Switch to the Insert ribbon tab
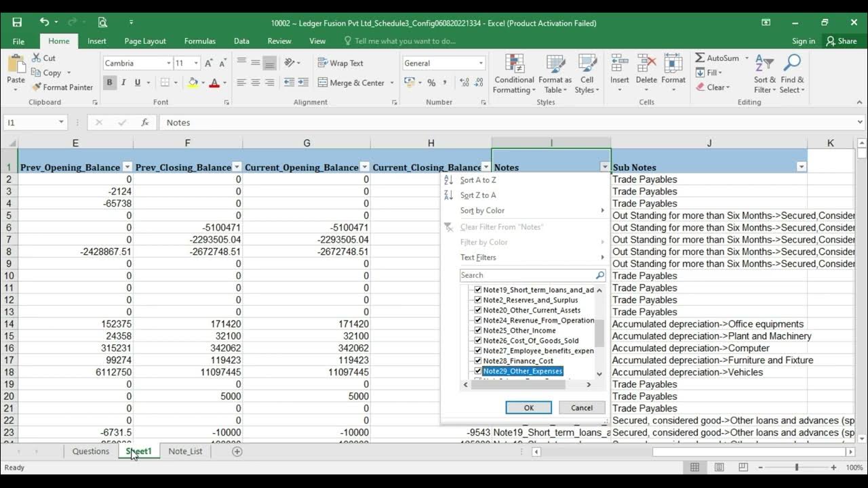This screenshot has width=868, height=488. (97, 41)
